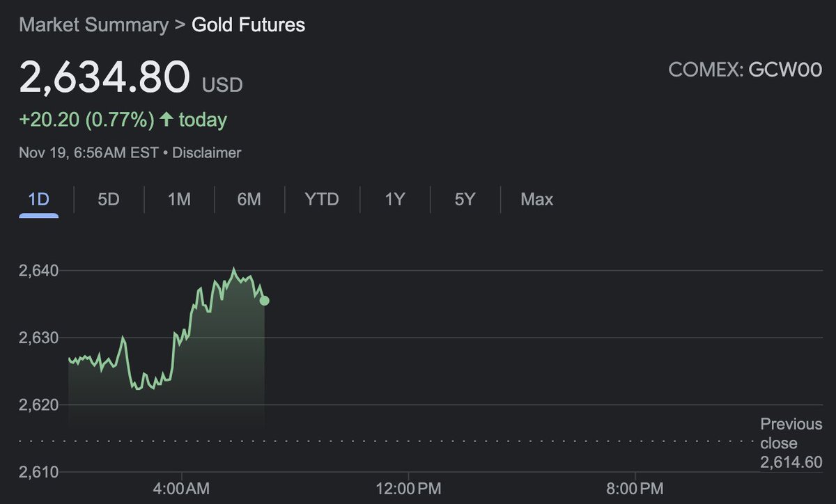Switch to the 1M chart tab
This screenshot has width=836, height=504.
pyautogui.click(x=179, y=200)
